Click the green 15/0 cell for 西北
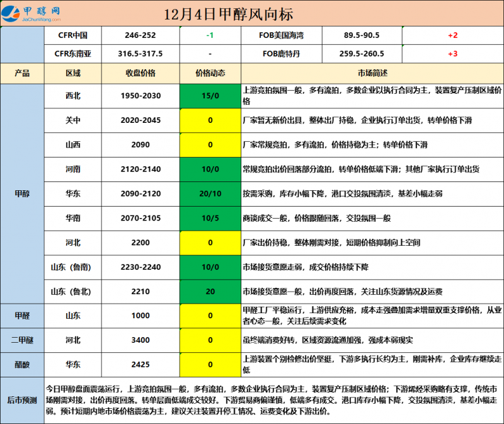 point(209,95)
